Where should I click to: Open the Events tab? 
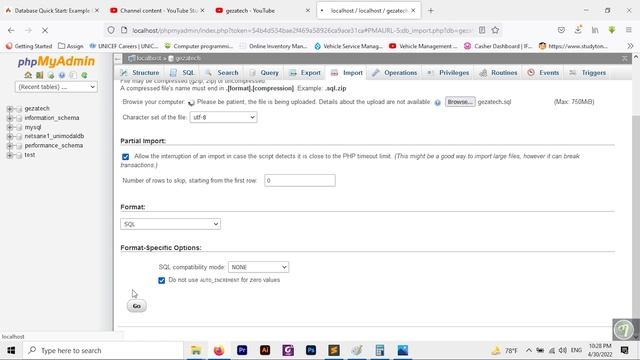pos(543,73)
